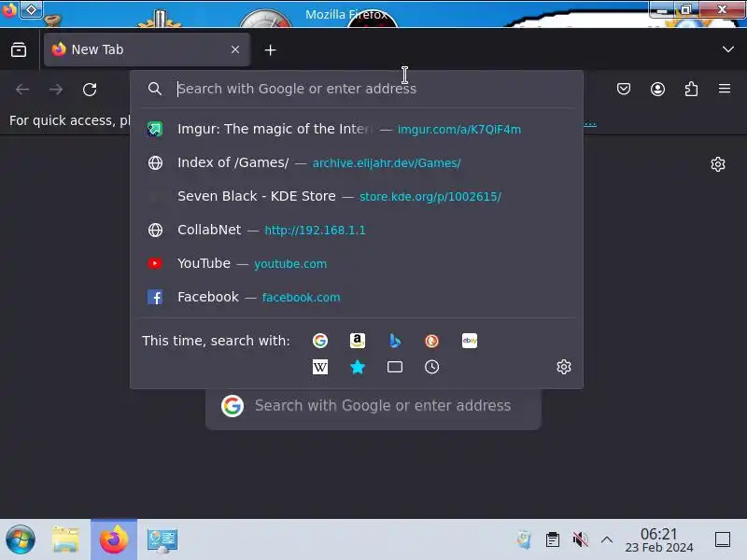Viewport: 747px width, 560px height.
Task: Select the YouTube suggestion
Action: (x=357, y=263)
